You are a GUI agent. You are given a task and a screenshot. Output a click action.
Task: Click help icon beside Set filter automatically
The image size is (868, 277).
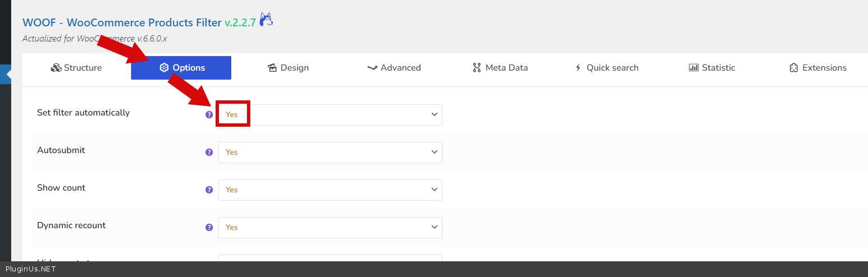209,114
